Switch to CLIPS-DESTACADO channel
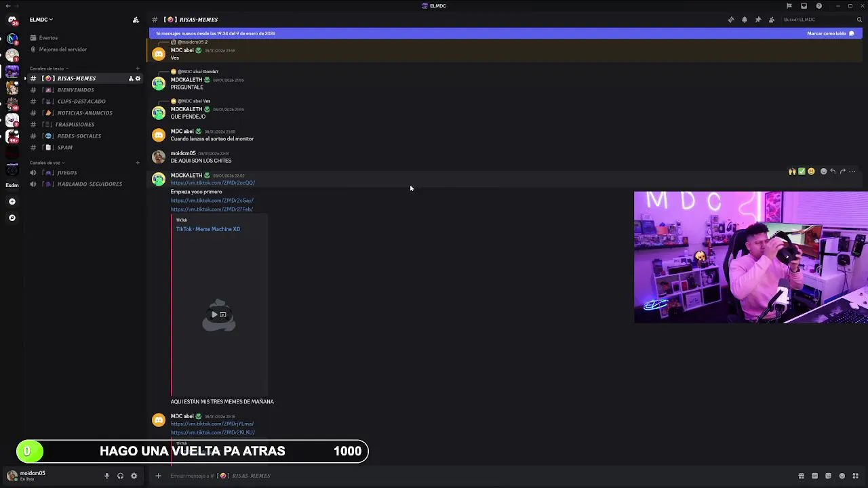 tap(83, 102)
